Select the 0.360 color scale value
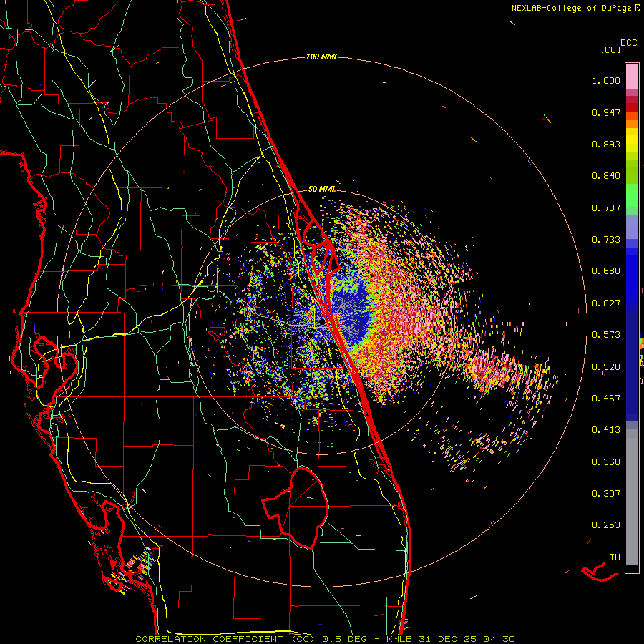This screenshot has width=644, height=644. click(x=606, y=462)
